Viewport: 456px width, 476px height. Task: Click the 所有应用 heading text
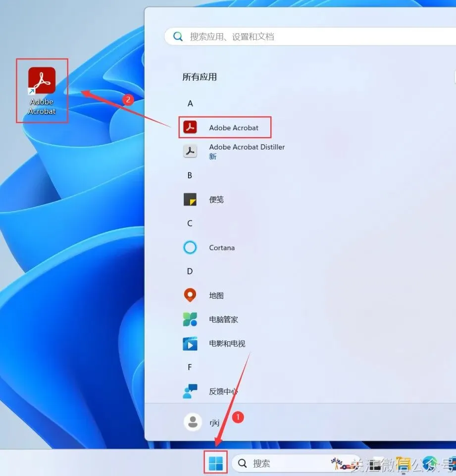coord(200,77)
